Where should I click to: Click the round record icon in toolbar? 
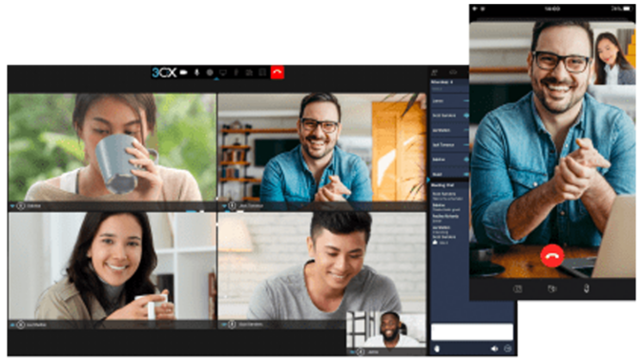coord(210,73)
